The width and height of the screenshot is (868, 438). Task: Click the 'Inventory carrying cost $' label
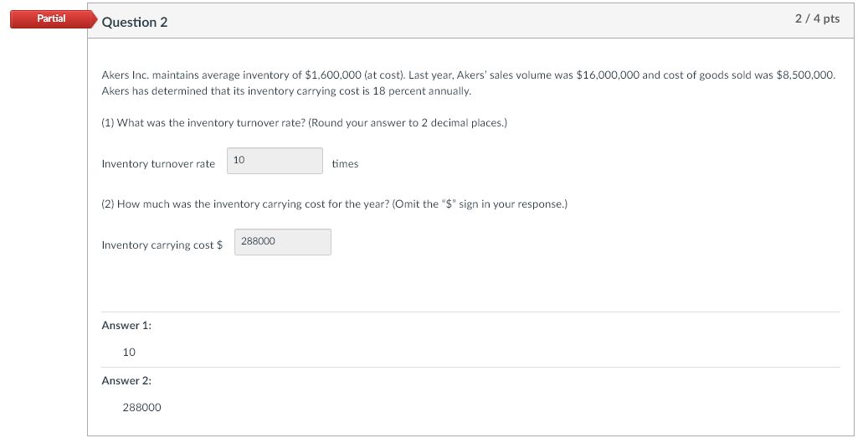[x=162, y=245]
